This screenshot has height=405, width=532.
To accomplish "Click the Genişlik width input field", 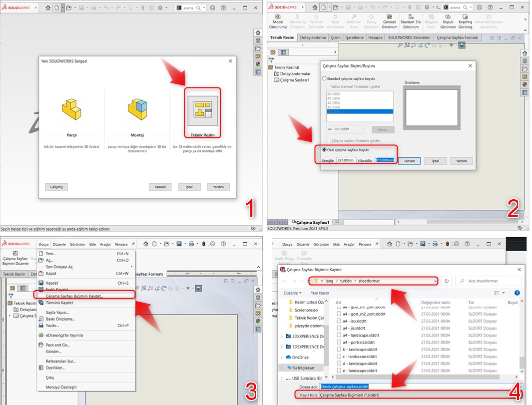I will click(345, 160).
